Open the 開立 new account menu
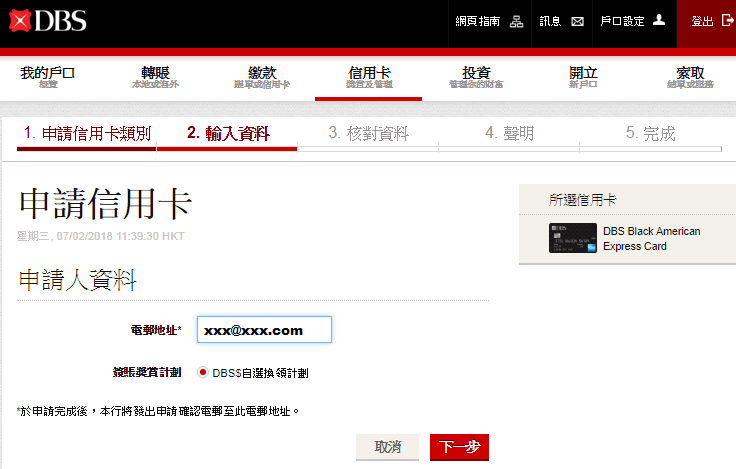736x469 pixels. tap(582, 77)
